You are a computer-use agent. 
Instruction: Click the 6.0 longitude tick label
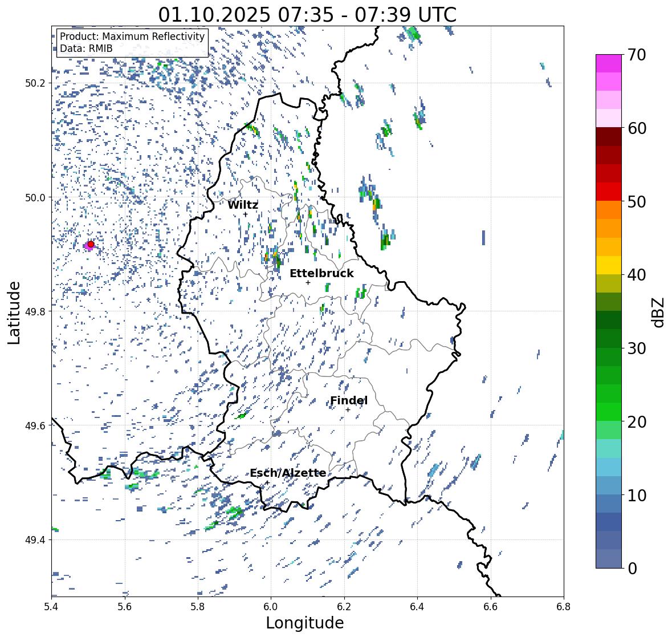click(x=271, y=607)
